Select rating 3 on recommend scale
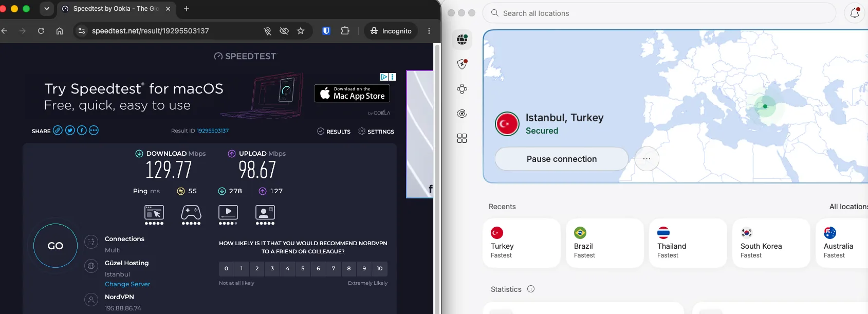 tap(272, 268)
